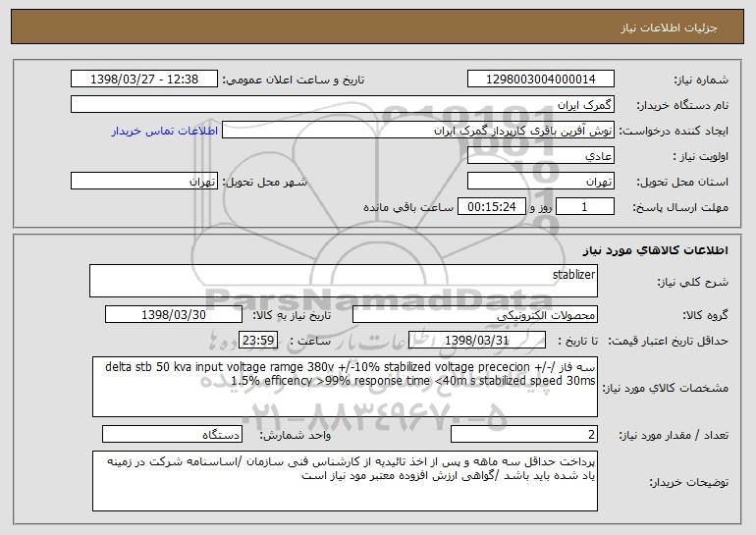
Task: Click the label مهلت ارسال پاسخ
Action: [x=680, y=207]
